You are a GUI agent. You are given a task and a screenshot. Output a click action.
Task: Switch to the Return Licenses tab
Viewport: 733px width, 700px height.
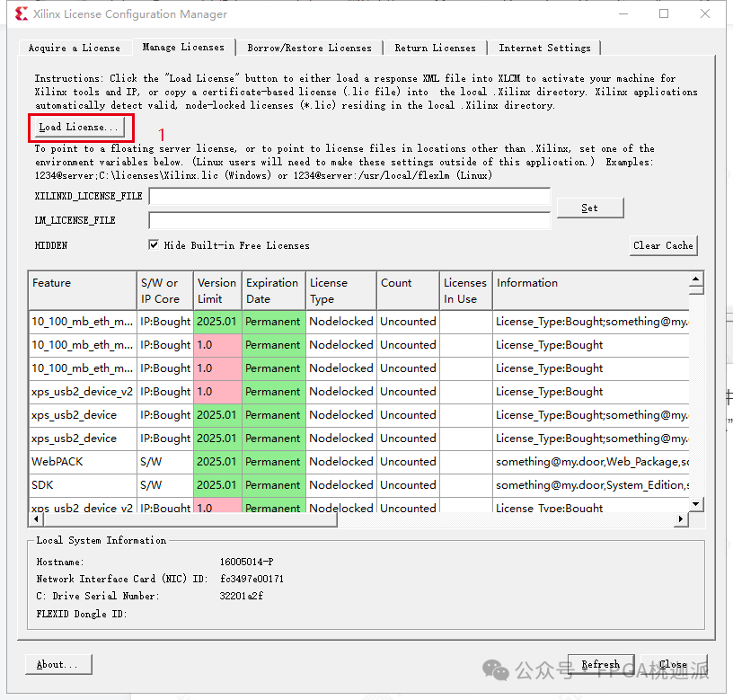435,48
